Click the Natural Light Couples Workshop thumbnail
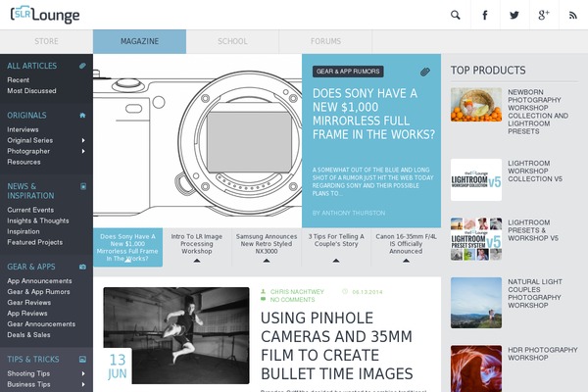 pyautogui.click(x=476, y=303)
